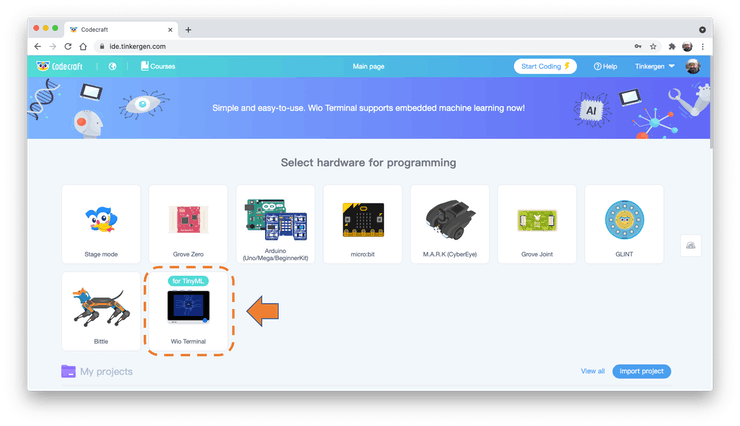This screenshot has height=426, width=740.
Task: Open the browser extensions puzzle icon
Action: coord(672,46)
